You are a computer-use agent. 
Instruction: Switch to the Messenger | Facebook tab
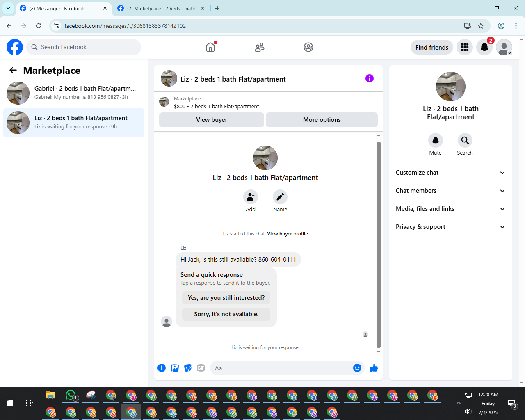[x=64, y=8]
